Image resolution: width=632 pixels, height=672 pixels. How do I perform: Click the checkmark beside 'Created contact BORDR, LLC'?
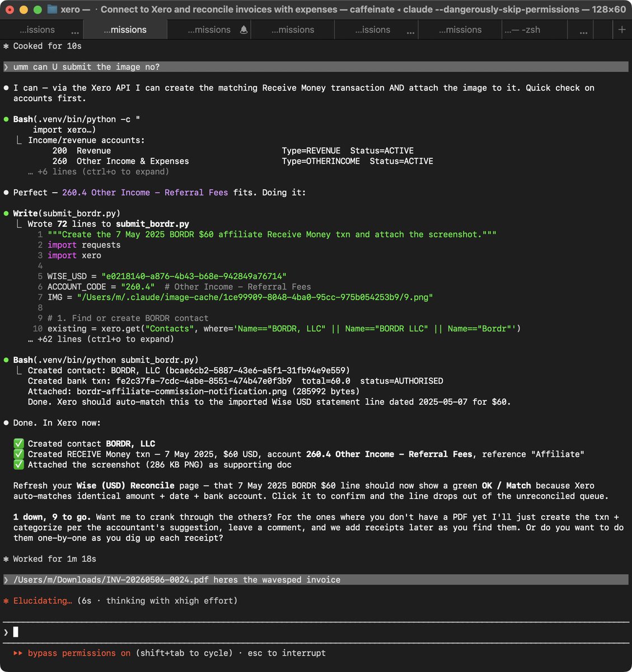point(18,444)
